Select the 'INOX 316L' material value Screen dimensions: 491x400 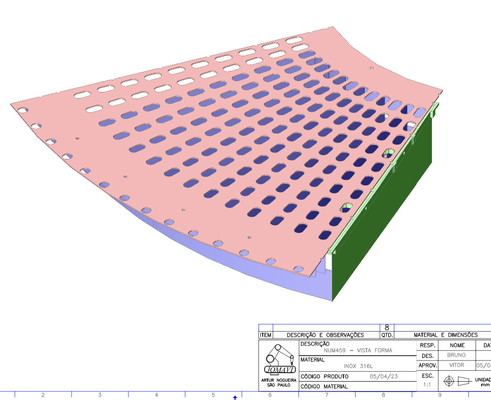click(x=358, y=366)
